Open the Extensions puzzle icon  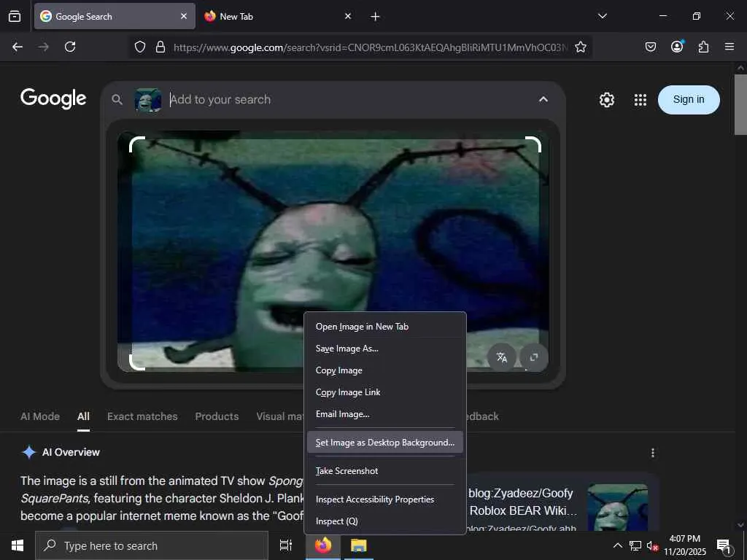703,47
